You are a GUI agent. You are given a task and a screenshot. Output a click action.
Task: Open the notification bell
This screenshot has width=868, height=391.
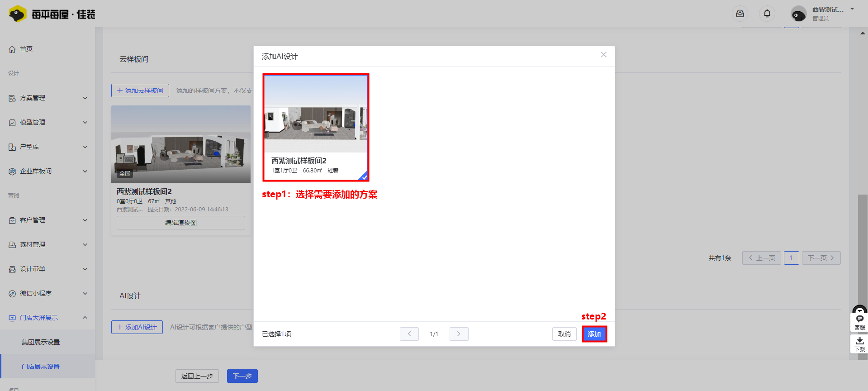click(767, 14)
